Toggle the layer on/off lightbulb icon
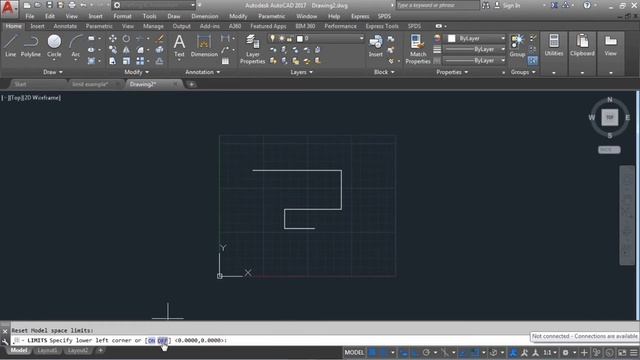640x360 pixels. pyautogui.click(x=272, y=38)
